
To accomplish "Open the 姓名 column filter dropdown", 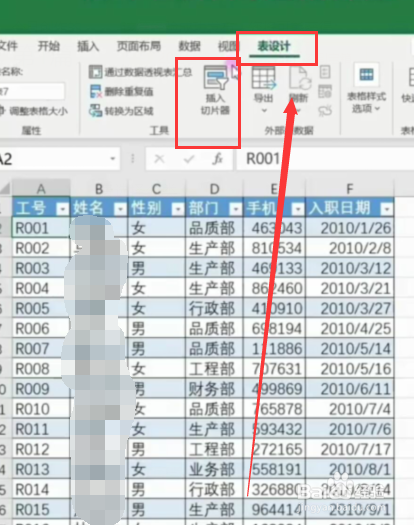I will 120,209.
